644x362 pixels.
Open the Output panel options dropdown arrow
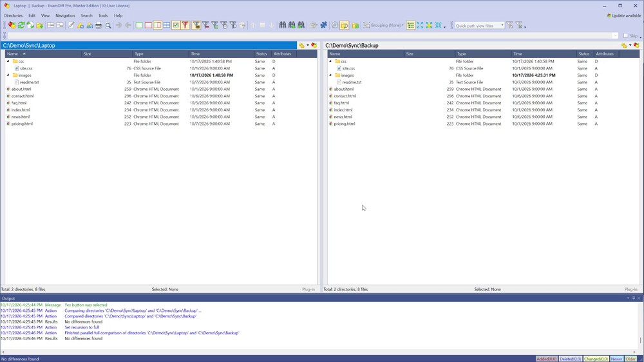628,298
